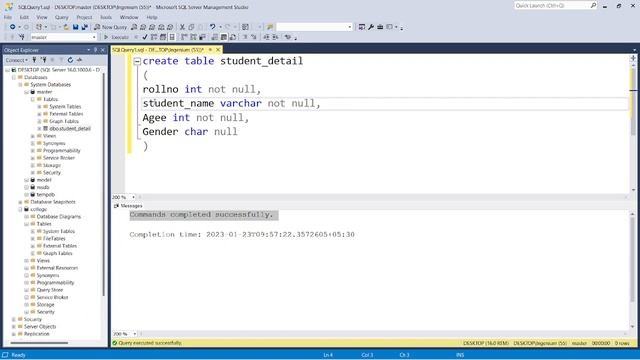This screenshot has width=640, height=360.
Task: Click Disconnect plug icon in Object Explorer
Action: pos(43,60)
